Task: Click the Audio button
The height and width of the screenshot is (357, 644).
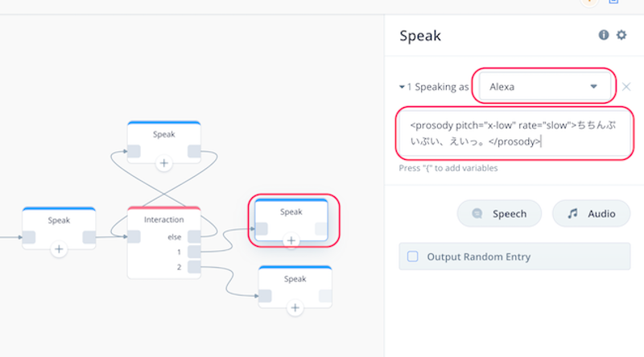Action: pos(591,213)
